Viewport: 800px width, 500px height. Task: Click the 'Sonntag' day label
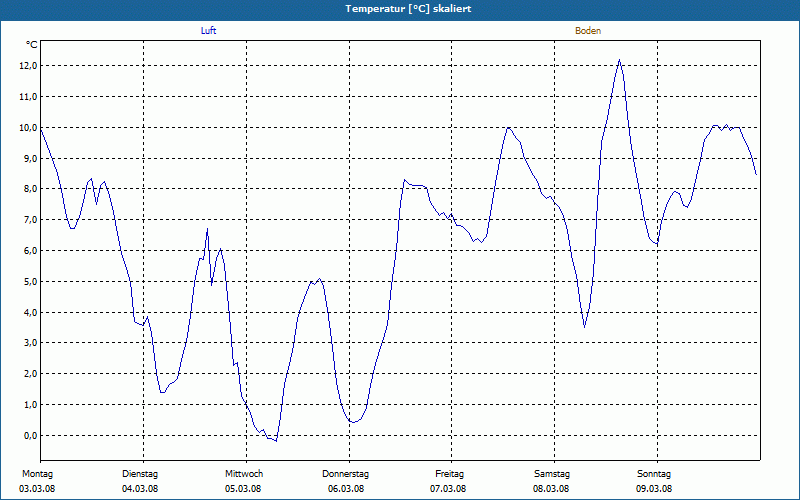654,474
